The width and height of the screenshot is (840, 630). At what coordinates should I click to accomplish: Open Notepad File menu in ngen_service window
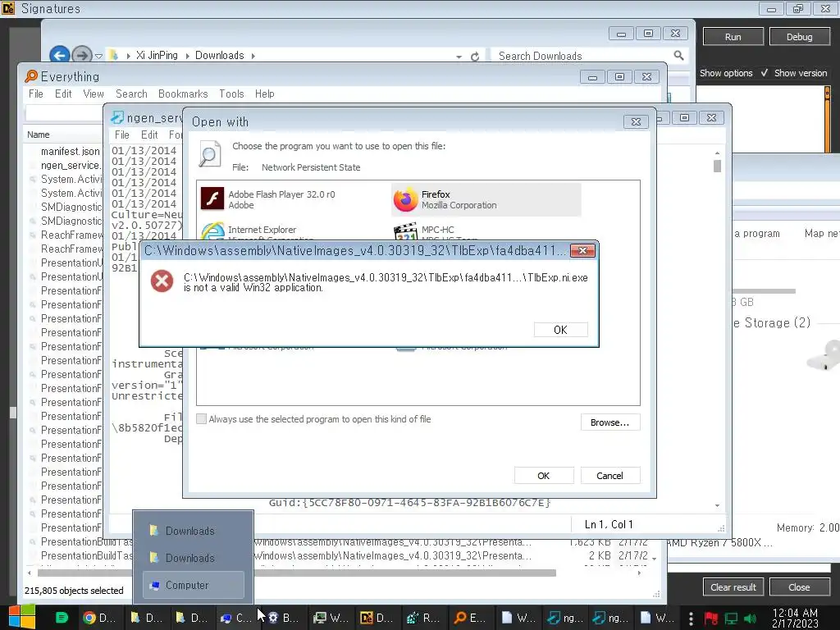click(121, 135)
